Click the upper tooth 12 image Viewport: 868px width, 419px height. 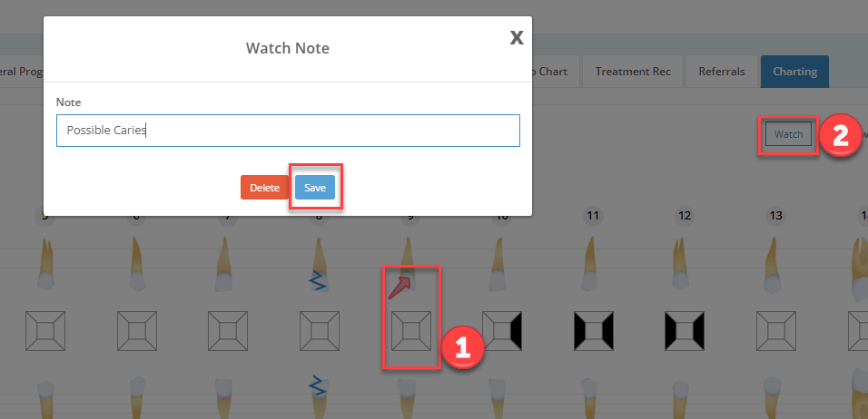pyautogui.click(x=685, y=264)
